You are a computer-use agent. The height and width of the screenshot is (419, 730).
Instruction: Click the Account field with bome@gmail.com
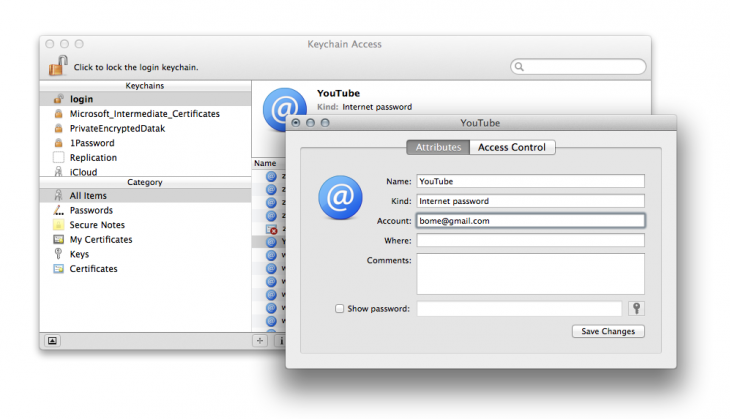530,221
